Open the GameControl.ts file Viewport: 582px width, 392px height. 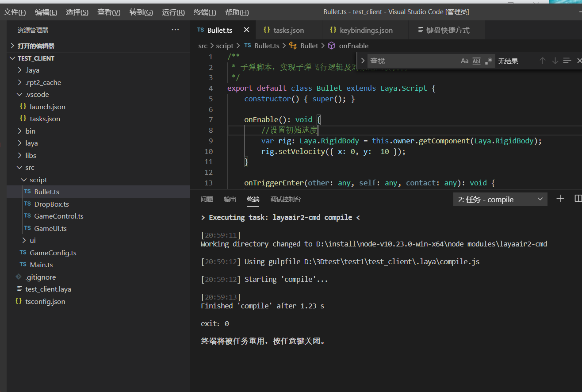point(59,216)
